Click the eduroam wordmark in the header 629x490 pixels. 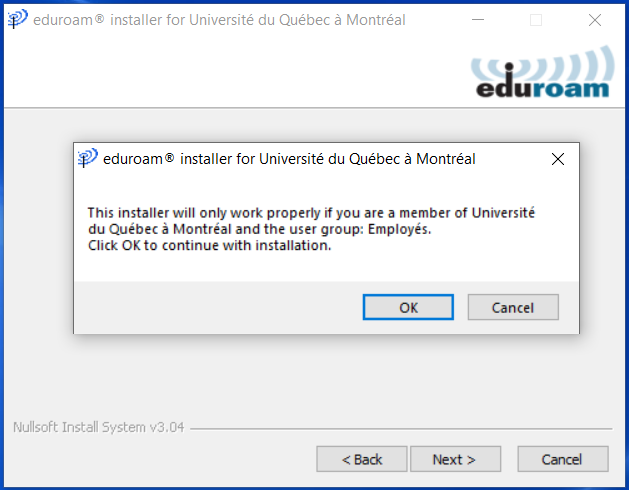click(x=542, y=88)
